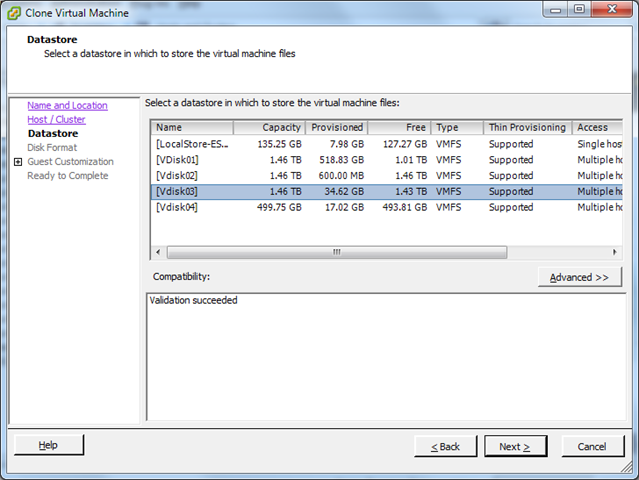
Task: Sort by Free column header
Action: coord(401,128)
